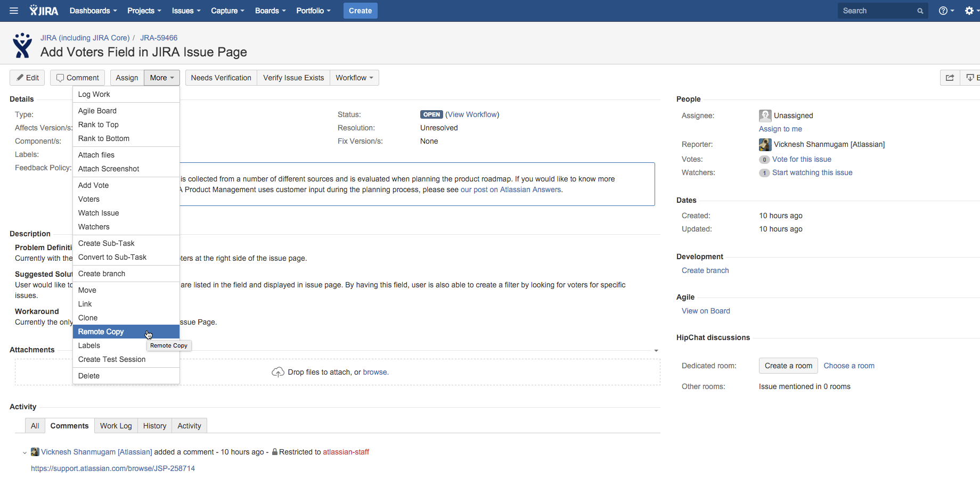Click the Edit button
980x479 pixels.
[27, 78]
